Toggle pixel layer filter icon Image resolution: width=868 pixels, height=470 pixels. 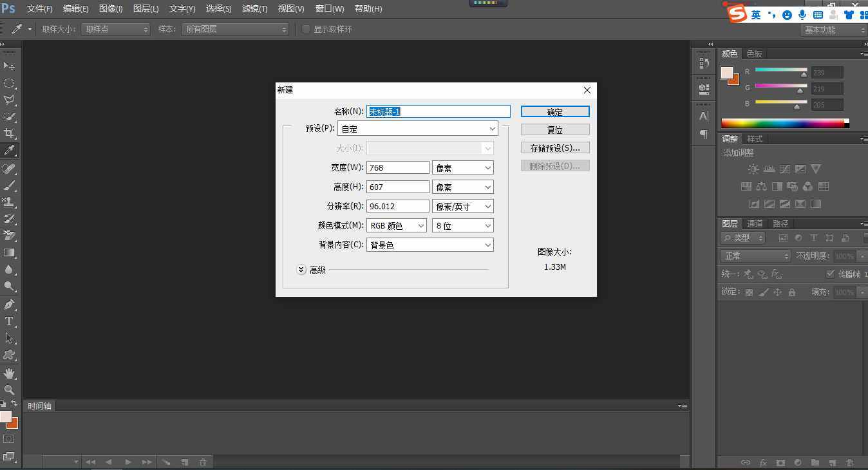(x=783, y=238)
